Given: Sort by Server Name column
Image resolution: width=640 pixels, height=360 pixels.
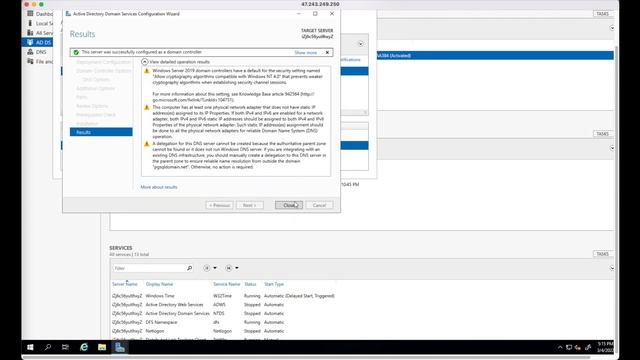Looking at the screenshot, I should click(x=124, y=284).
